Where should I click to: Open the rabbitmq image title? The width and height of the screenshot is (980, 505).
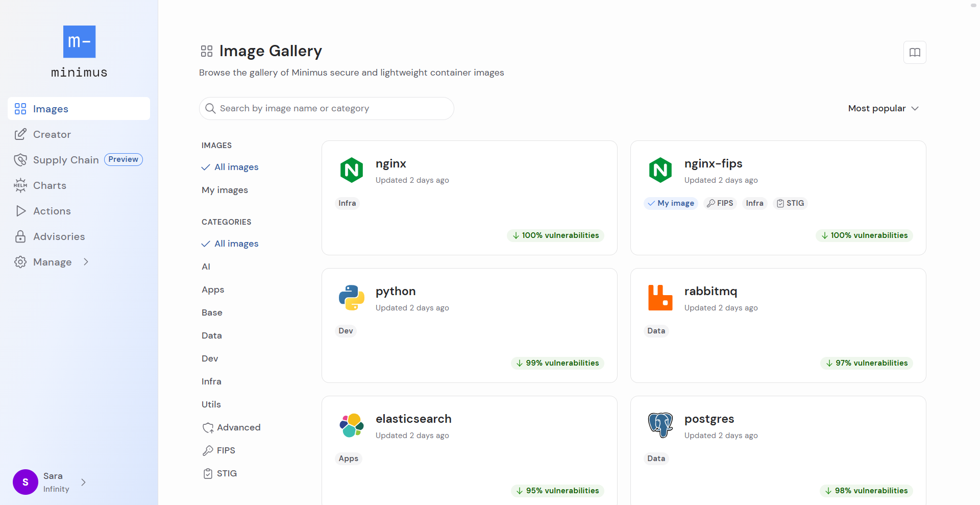pyautogui.click(x=710, y=291)
